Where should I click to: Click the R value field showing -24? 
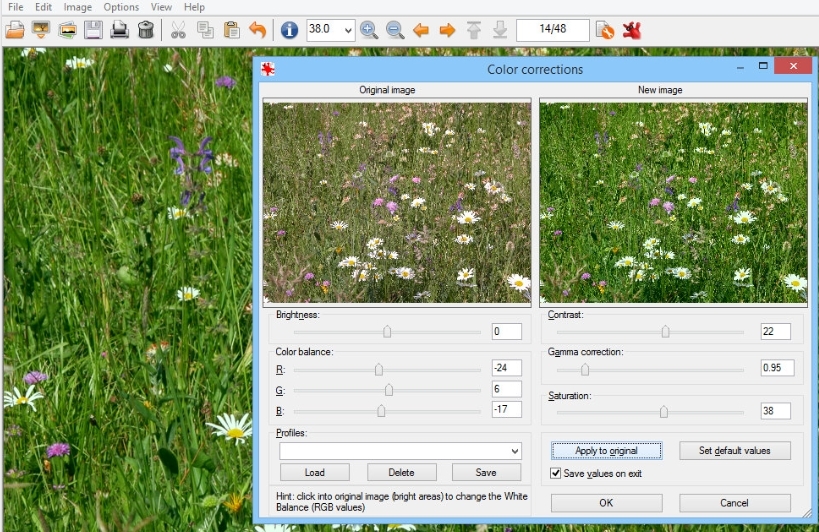click(x=507, y=368)
